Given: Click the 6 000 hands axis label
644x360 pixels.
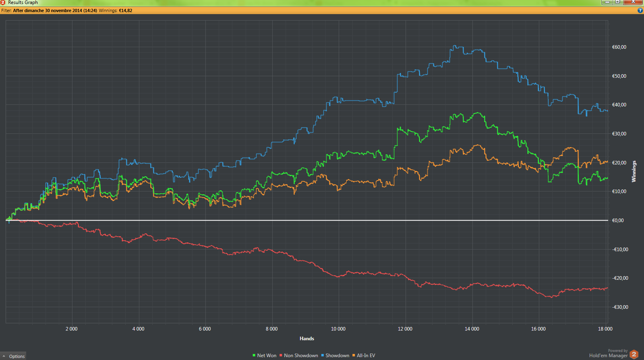Looking at the screenshot, I should pyautogui.click(x=205, y=329).
